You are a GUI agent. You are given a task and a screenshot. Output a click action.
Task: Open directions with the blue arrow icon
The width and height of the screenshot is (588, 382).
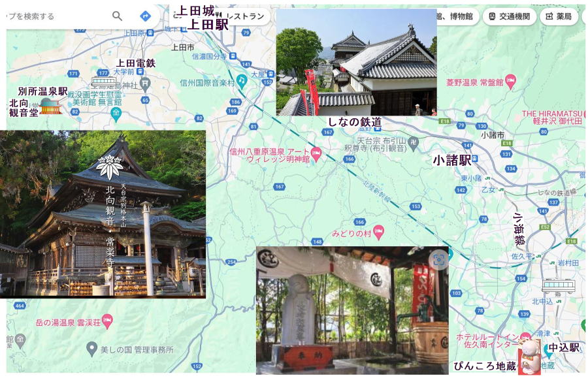[145, 16]
